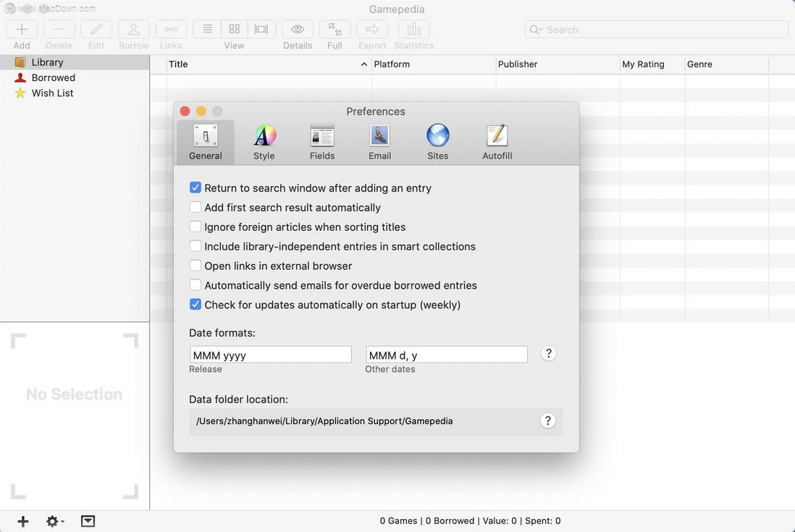Click the search magnifier icon
Screen dimensions: 795x532
coord(535,30)
